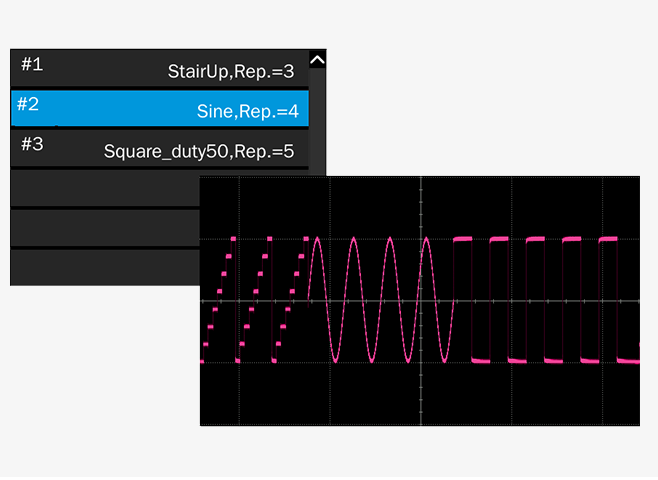Click the "#2" index number

point(28,103)
